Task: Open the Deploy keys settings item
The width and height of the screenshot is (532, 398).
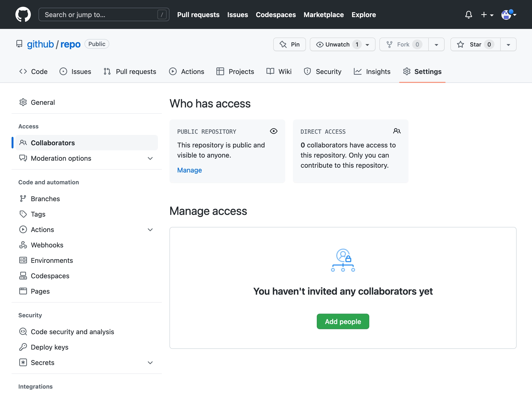Action: [x=87, y=347]
